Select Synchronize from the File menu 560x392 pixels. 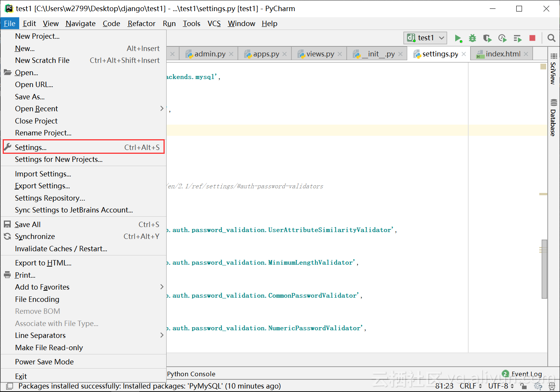point(84,236)
